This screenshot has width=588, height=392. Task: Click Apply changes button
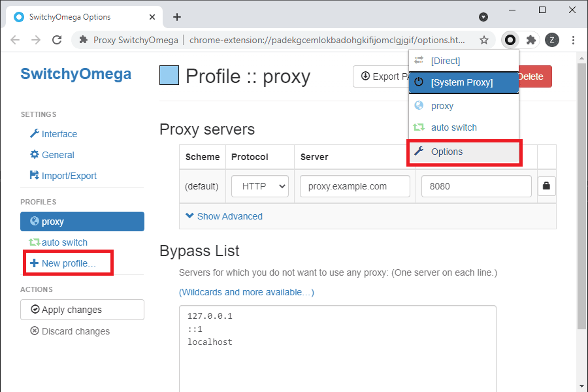(x=82, y=310)
